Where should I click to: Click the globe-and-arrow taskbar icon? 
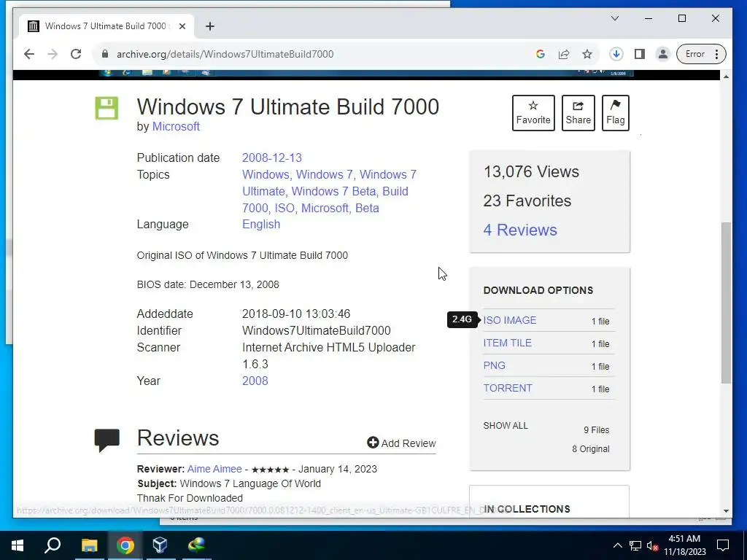tap(196, 545)
